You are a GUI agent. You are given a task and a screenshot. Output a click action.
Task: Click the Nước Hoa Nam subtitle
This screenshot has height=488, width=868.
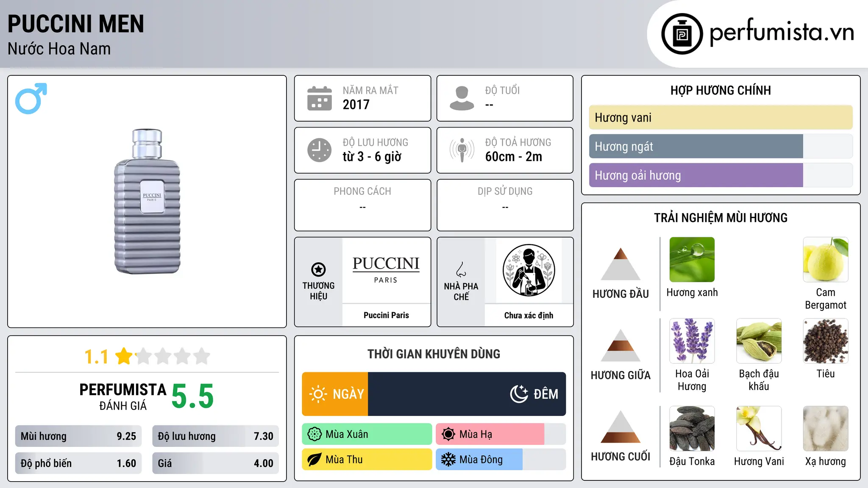[59, 49]
